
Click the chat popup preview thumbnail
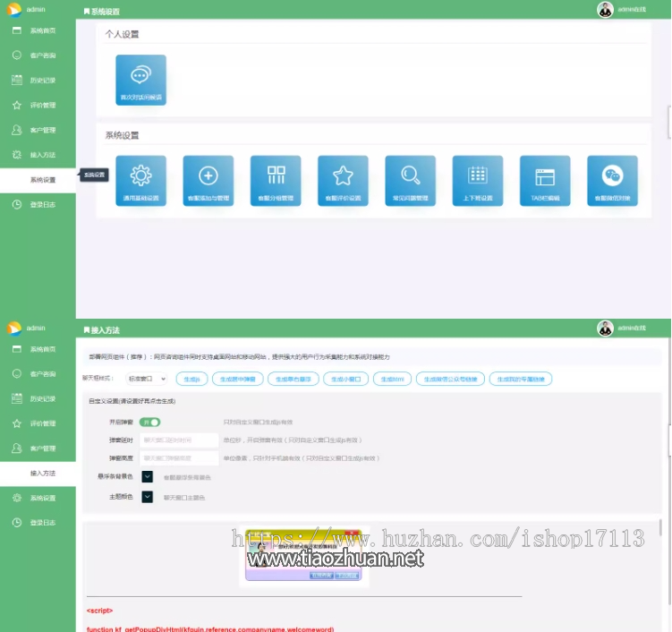pos(304,555)
